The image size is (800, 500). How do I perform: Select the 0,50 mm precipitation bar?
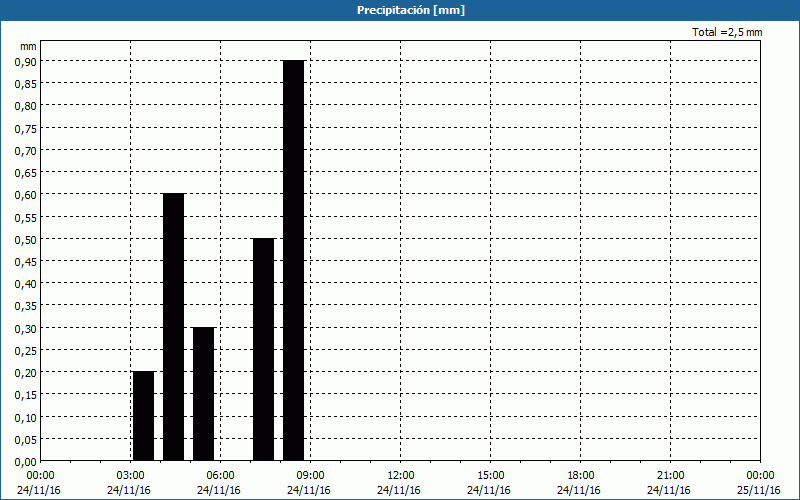pos(264,349)
